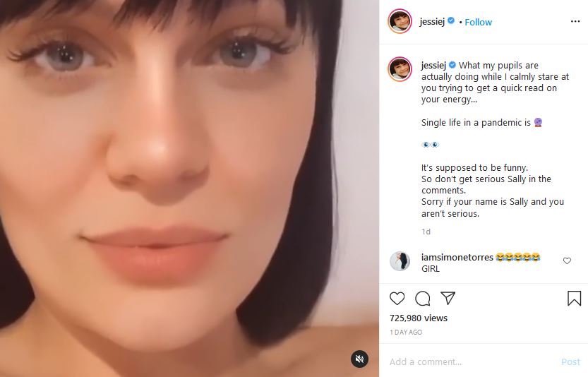
Task: Open comments via the speech bubble icon
Action: pyautogui.click(x=423, y=299)
